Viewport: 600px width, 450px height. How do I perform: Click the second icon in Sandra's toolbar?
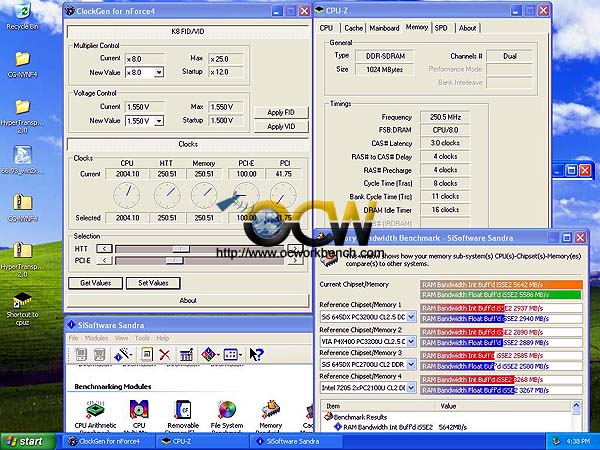(99, 355)
